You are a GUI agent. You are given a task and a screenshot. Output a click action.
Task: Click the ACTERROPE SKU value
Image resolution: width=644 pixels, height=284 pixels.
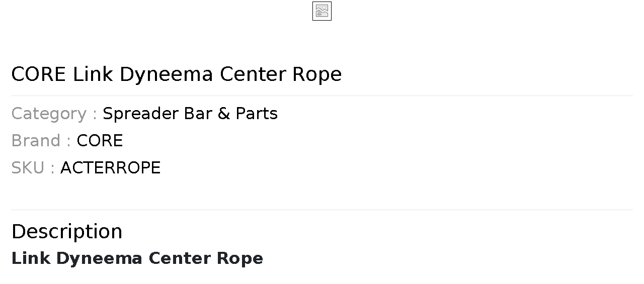click(x=110, y=168)
